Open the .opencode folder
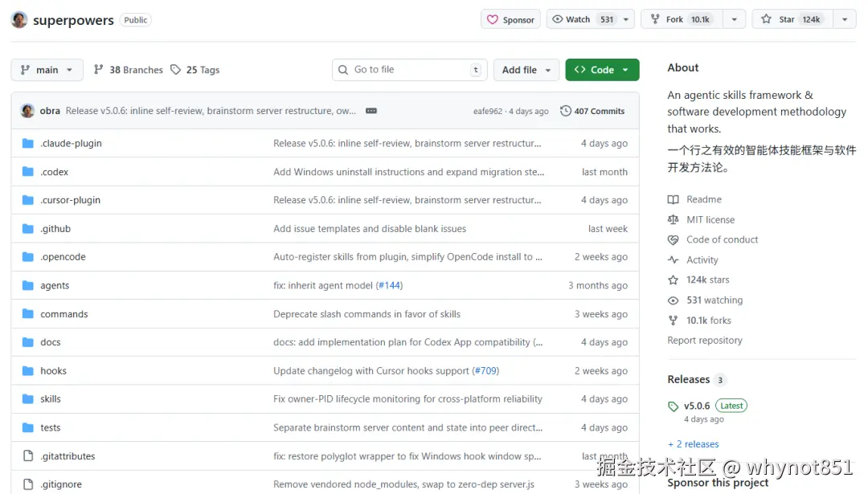The width and height of the screenshot is (868, 494). point(63,257)
